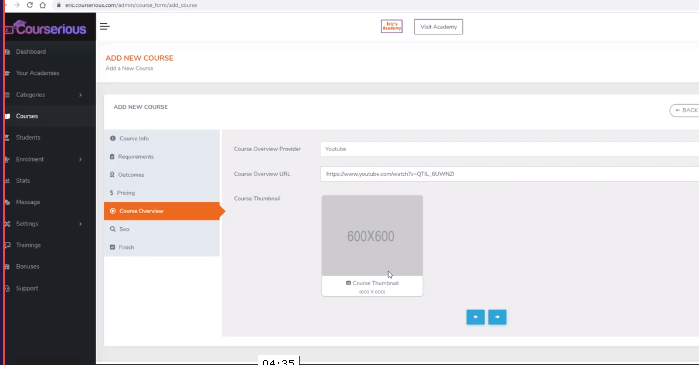Click the Your Academies sidebar icon
Screen dimensions: 699x365
(7, 73)
